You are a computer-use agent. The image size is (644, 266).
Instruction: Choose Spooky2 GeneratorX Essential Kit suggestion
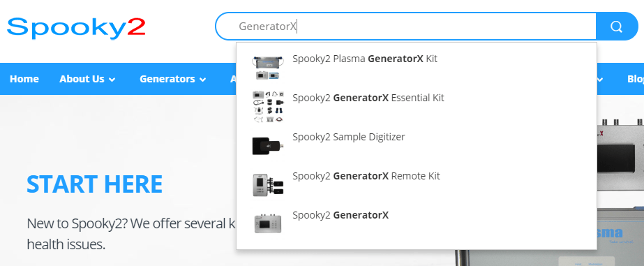(417, 107)
